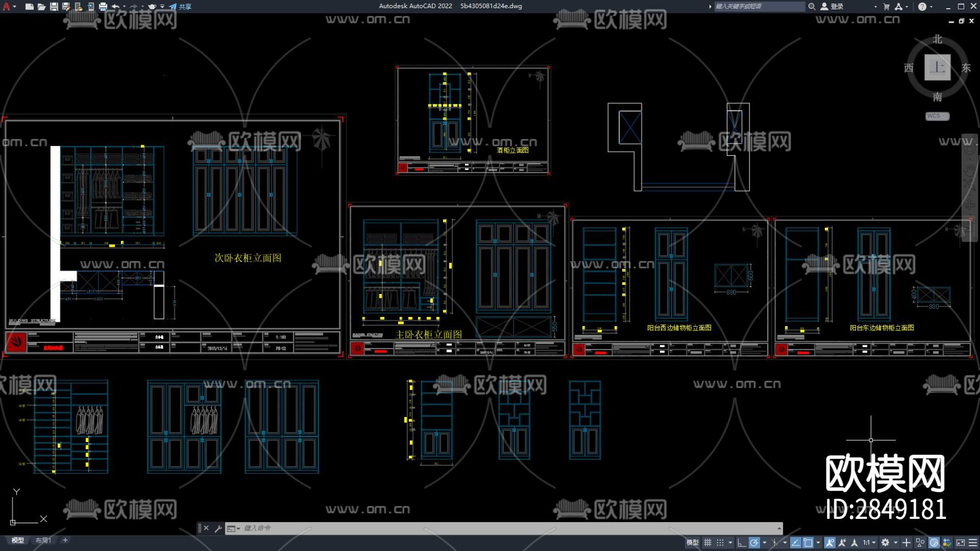980x551 pixels.
Task: Select the 次卧衣柜立面图 title text
Action: [248, 258]
